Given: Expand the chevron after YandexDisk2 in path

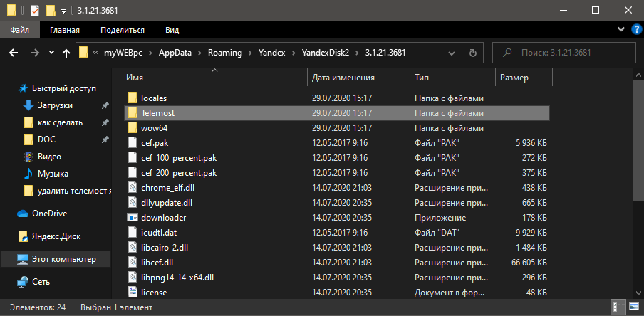Looking at the screenshot, I should (x=357, y=53).
